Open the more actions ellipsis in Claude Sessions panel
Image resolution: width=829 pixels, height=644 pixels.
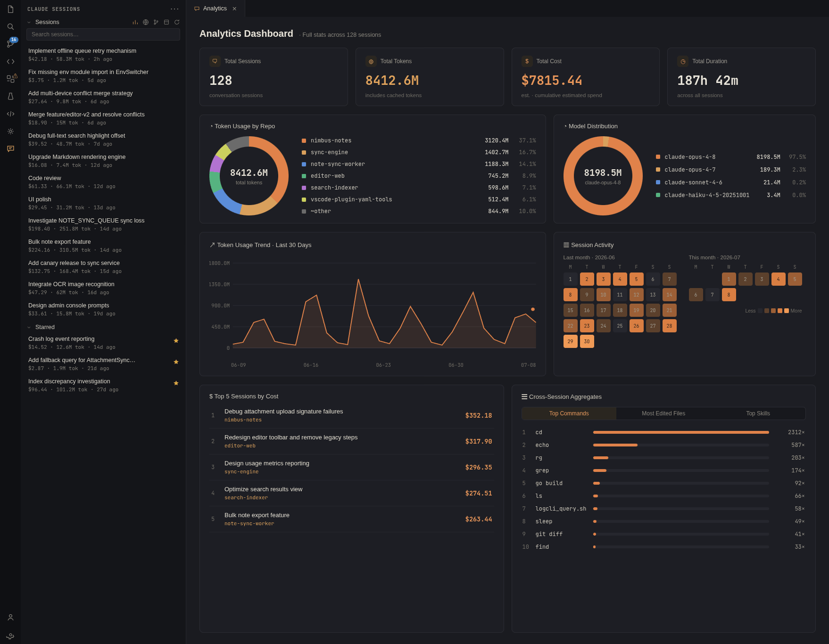click(174, 9)
